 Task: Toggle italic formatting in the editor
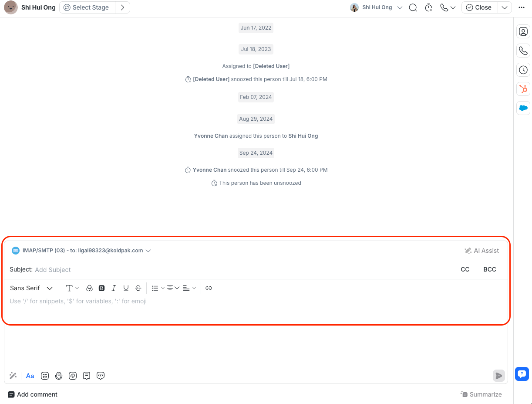coord(114,288)
